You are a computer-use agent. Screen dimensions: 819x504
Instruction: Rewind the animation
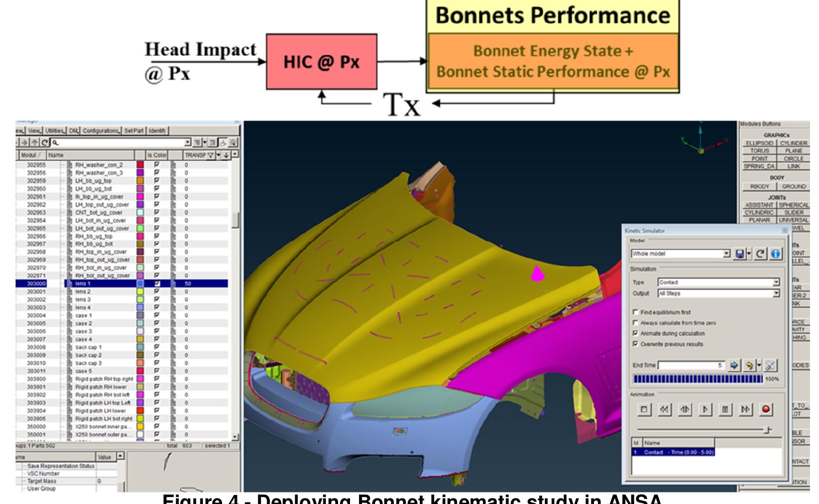pyautogui.click(x=664, y=410)
